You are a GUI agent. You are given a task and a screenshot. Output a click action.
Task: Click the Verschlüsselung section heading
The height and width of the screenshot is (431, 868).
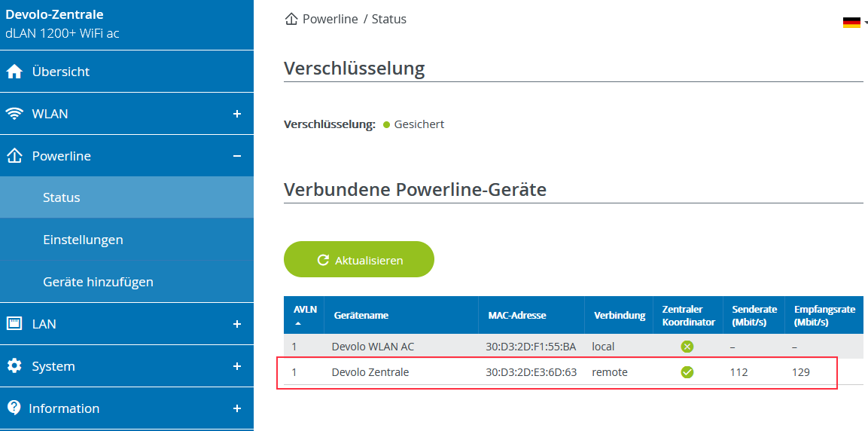355,68
